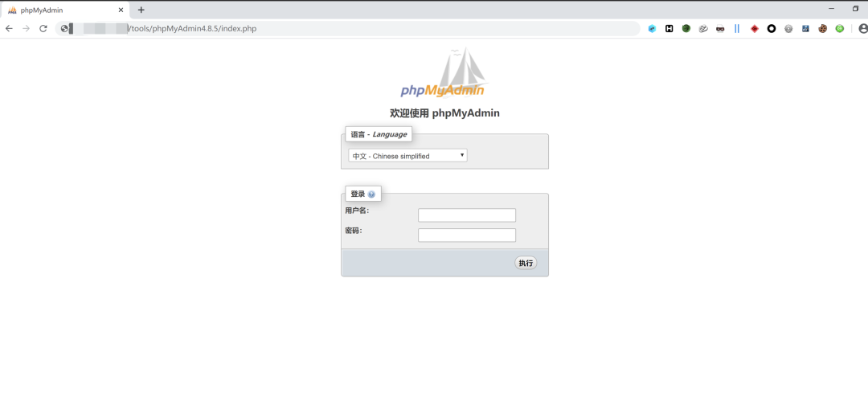The height and width of the screenshot is (401, 868).
Task: Open a new tab with plus button
Action: pyautogui.click(x=141, y=10)
